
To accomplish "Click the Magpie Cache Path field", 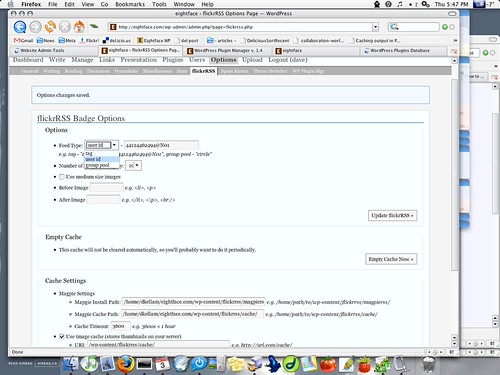I will pos(192,314).
